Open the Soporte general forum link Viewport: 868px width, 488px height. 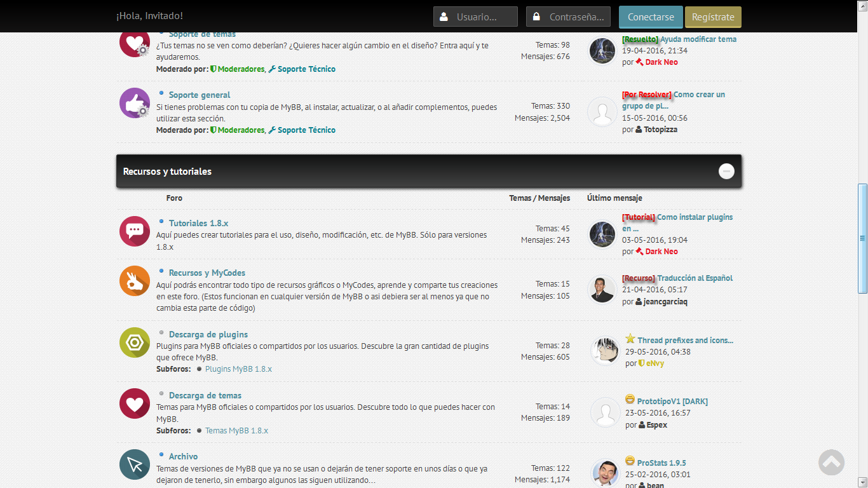[x=200, y=95]
